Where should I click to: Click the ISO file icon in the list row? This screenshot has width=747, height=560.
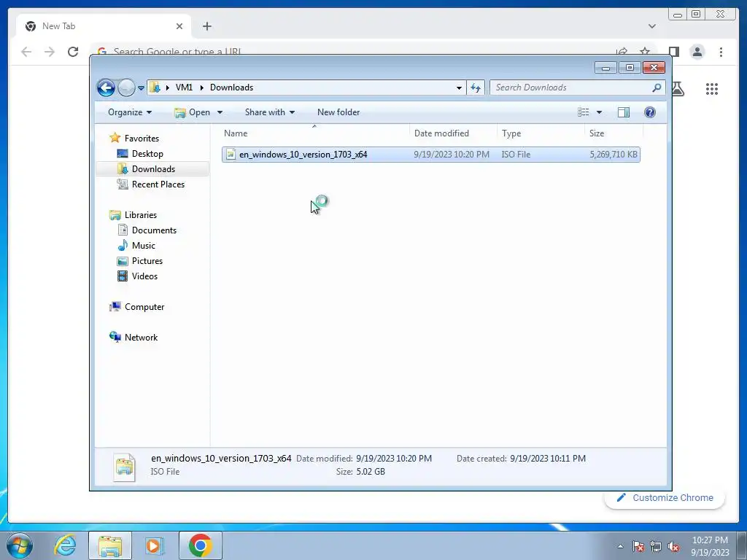(231, 155)
